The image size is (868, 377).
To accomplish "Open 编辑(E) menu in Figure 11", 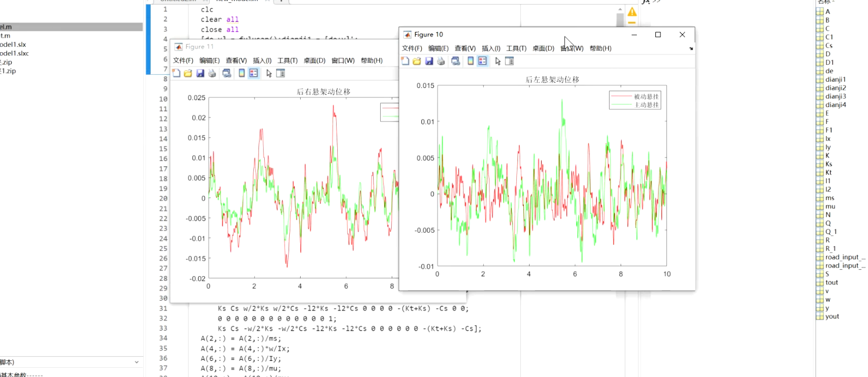I will coord(210,61).
